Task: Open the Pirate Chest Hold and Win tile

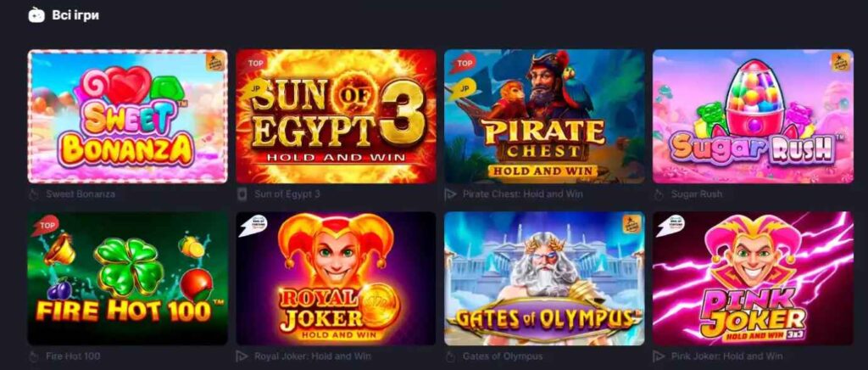Action: pos(544,116)
